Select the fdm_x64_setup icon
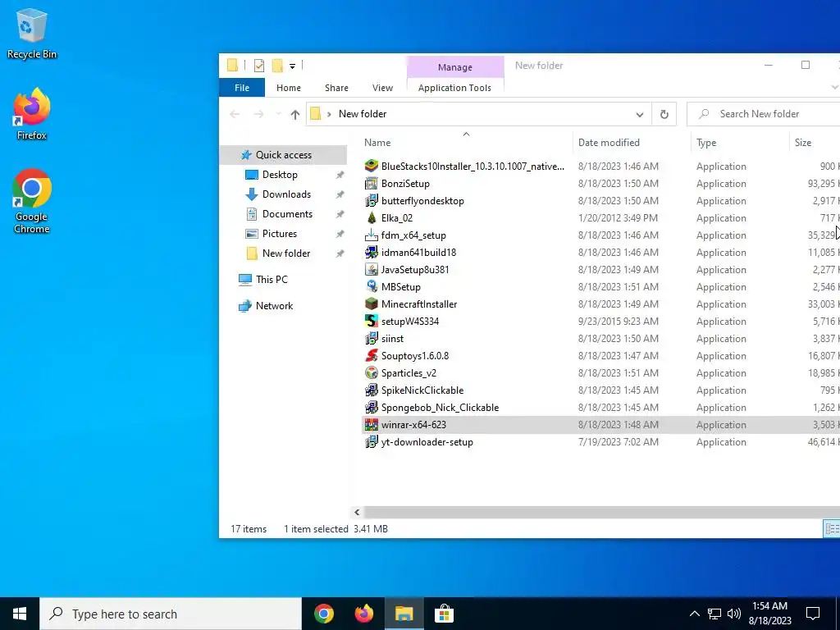The image size is (840, 630). [x=372, y=235]
